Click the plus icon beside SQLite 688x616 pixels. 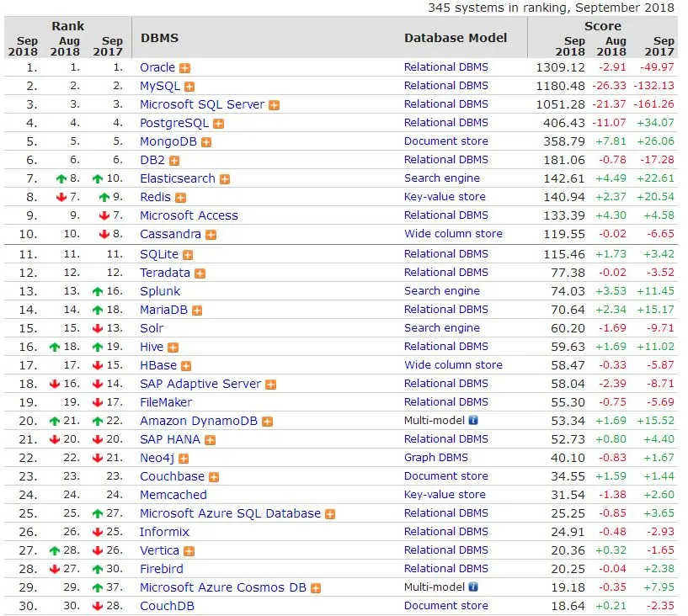[188, 255]
